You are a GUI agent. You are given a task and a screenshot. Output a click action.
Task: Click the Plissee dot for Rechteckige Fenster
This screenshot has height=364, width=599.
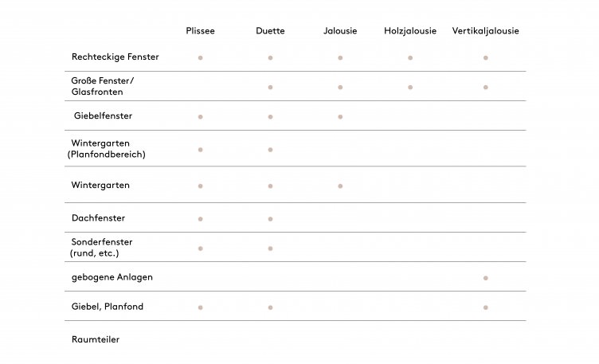tap(200, 58)
